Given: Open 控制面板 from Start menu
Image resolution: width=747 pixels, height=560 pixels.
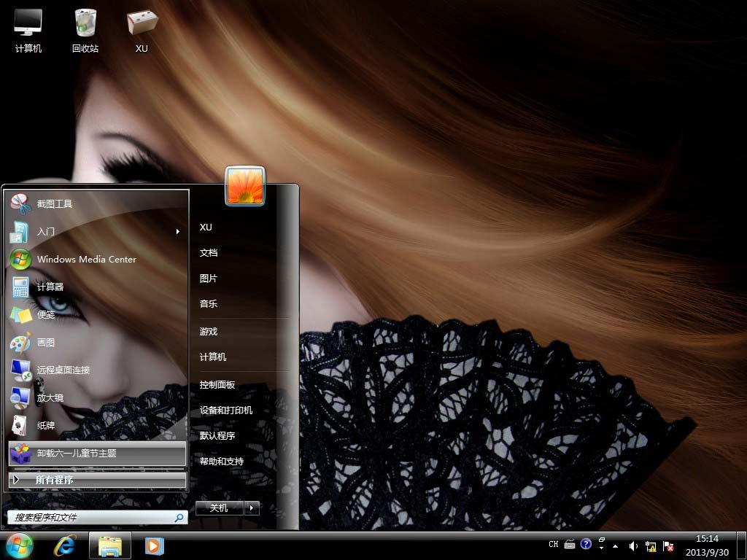Looking at the screenshot, I should [x=217, y=385].
